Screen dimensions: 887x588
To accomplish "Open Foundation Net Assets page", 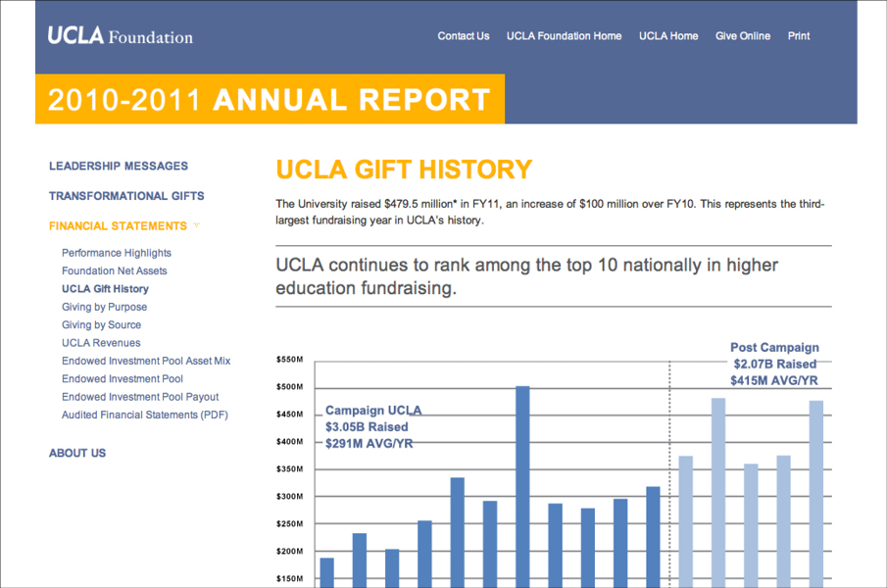I will [116, 269].
